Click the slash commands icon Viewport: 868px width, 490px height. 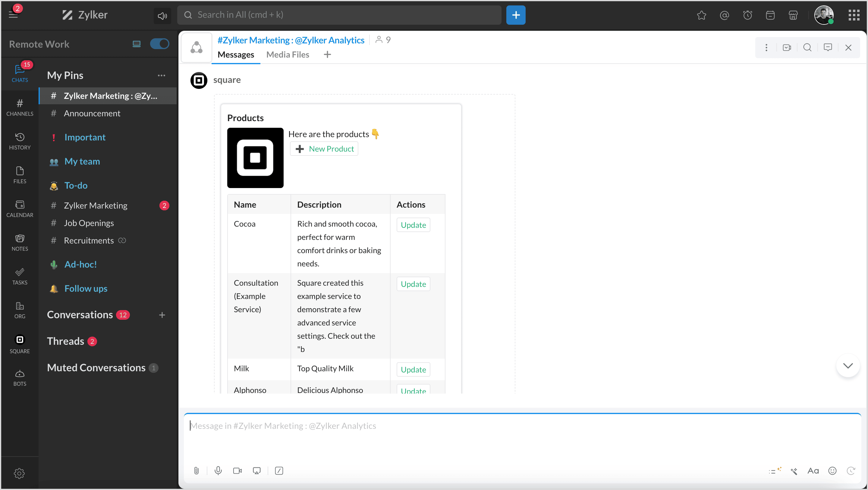pyautogui.click(x=279, y=471)
